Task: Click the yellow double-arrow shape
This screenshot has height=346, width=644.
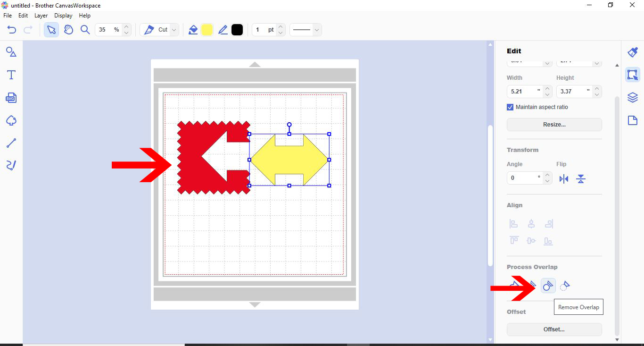Action: [289, 160]
